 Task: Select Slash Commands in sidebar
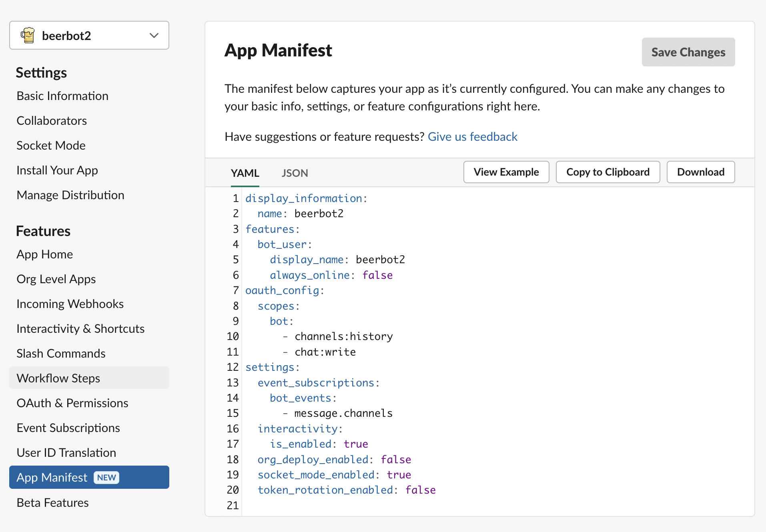click(x=61, y=354)
